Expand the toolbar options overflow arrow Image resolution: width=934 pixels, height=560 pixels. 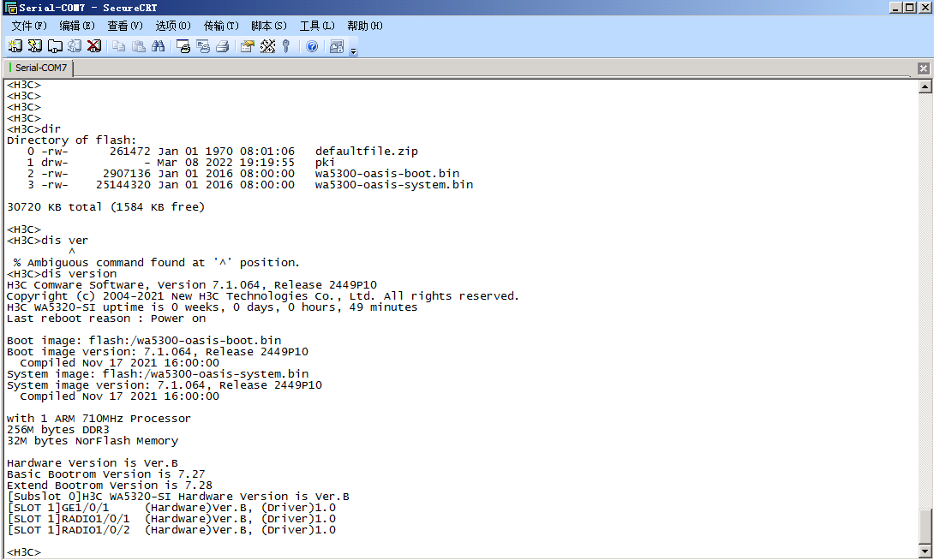(353, 51)
